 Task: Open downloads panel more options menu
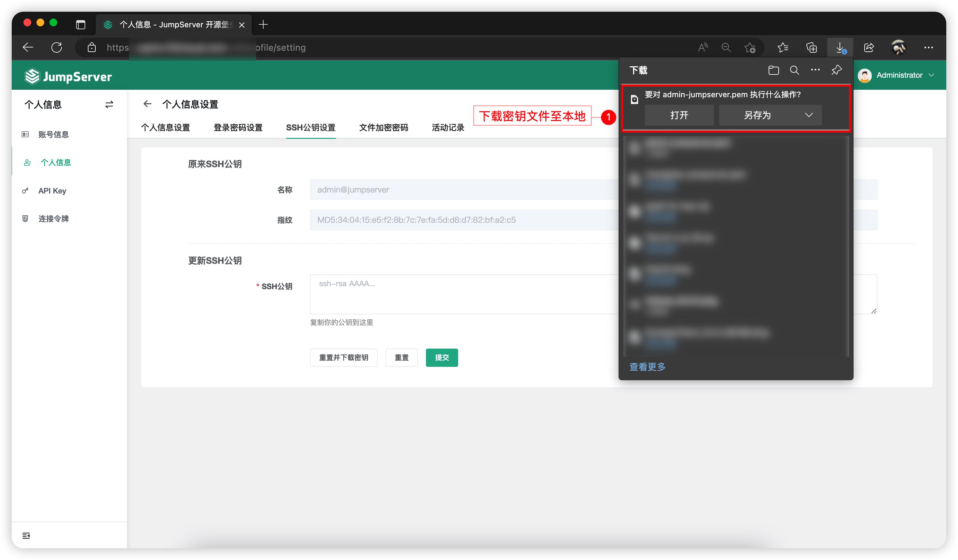click(x=815, y=70)
